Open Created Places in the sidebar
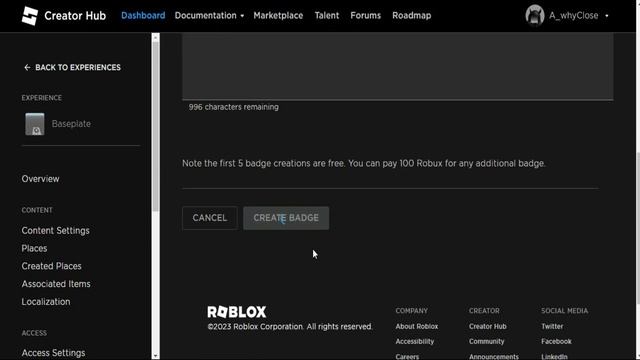Image resolution: width=640 pixels, height=360 pixels. pyautogui.click(x=51, y=266)
